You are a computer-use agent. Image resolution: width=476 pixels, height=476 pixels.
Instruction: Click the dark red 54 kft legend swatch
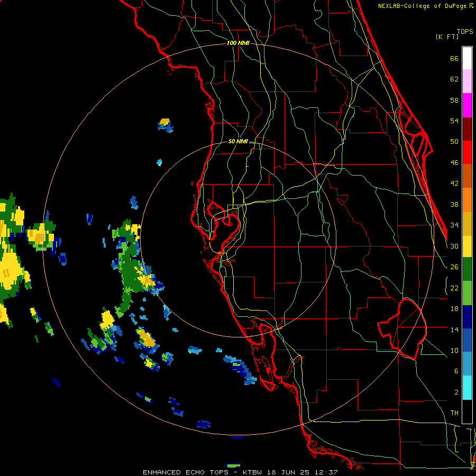(467, 129)
